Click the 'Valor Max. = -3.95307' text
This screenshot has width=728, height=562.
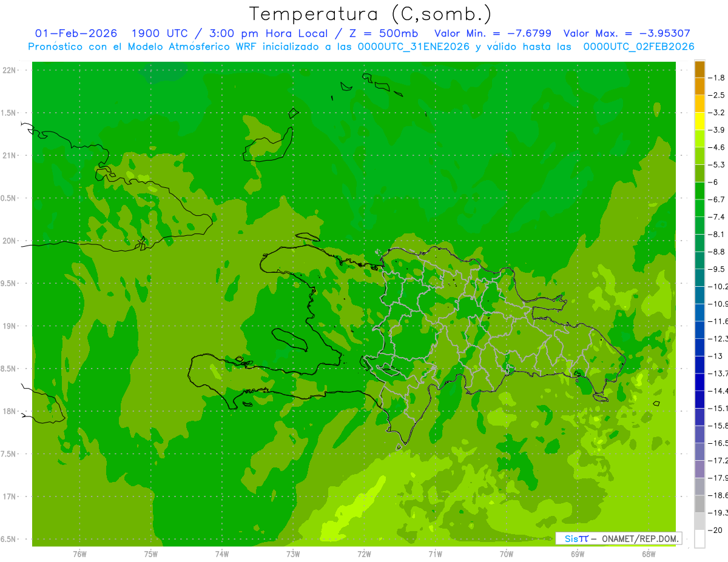click(x=627, y=33)
